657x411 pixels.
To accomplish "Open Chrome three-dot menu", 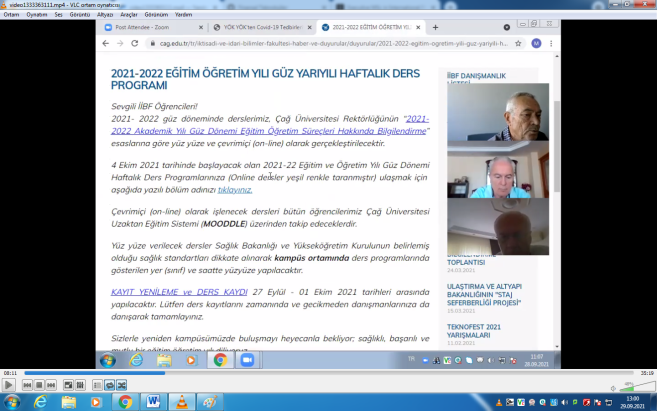I will tap(551, 44).
